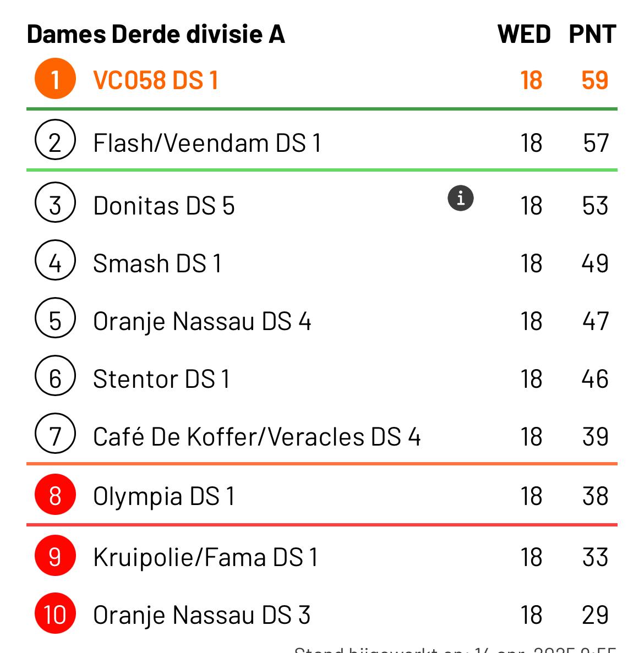Select the orange rank 1 badge
644x653 pixels.
[x=55, y=78]
